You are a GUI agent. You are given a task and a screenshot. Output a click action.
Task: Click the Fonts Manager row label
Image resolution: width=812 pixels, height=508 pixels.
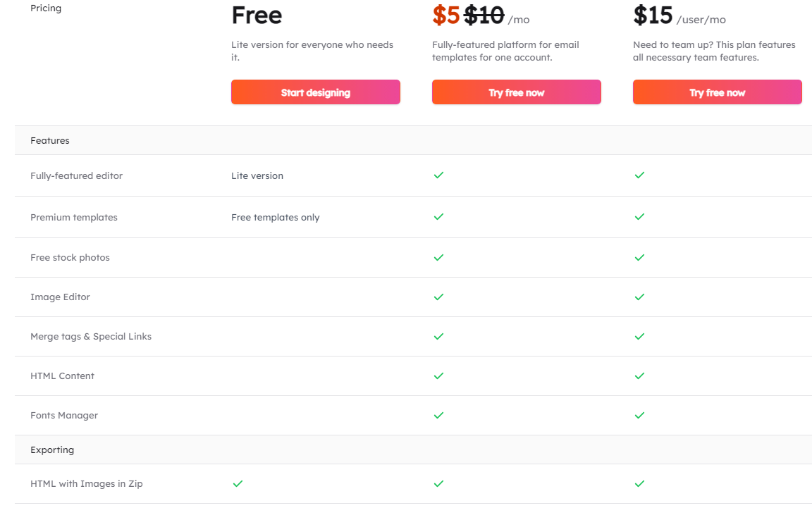click(x=63, y=415)
